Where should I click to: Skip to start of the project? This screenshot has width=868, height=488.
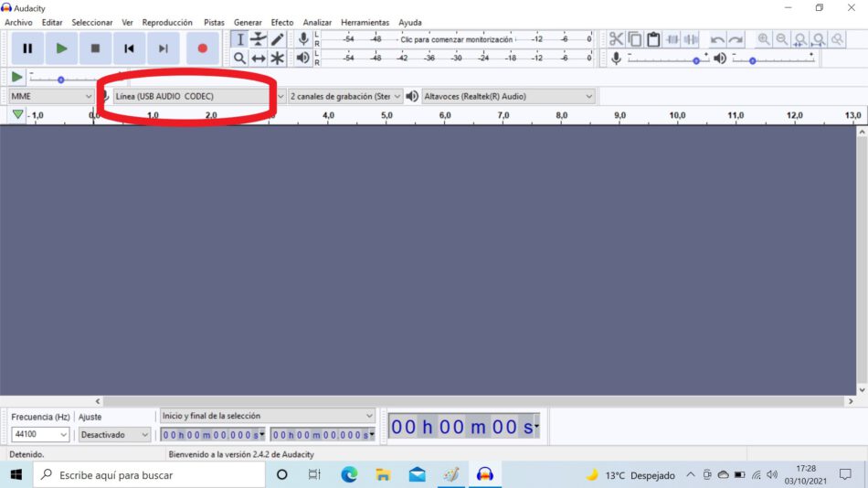(129, 48)
